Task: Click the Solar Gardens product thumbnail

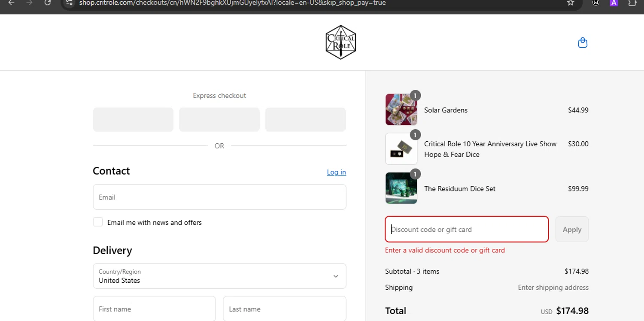Action: point(401,109)
